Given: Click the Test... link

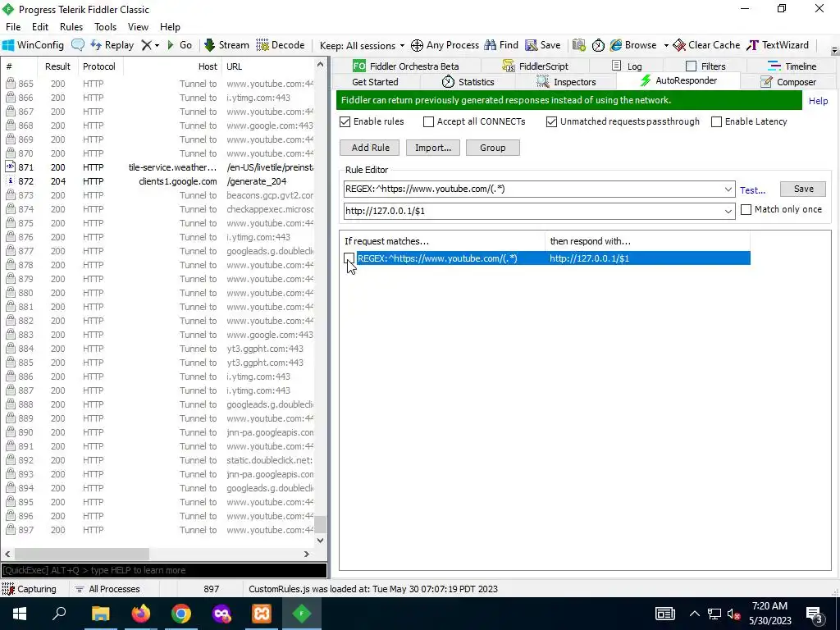Looking at the screenshot, I should click(x=752, y=190).
